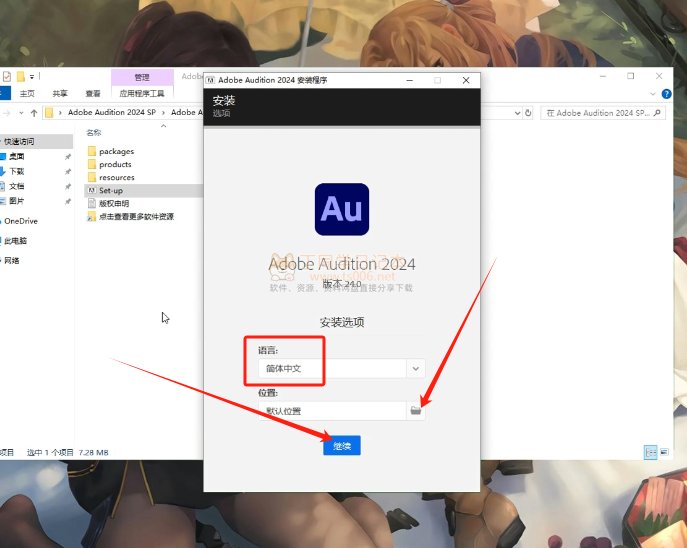This screenshot has height=548, width=687.
Task: Select 网络 in the navigation pane
Action: [x=12, y=261]
